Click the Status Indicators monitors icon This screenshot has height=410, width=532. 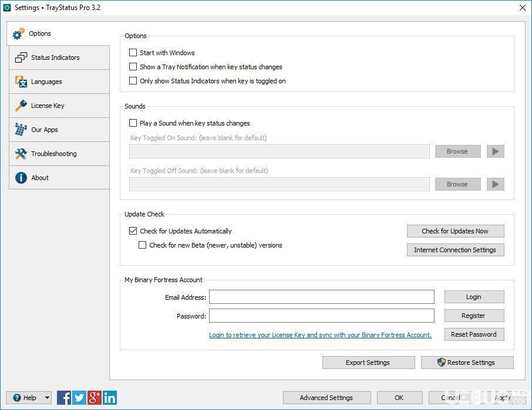[x=21, y=57]
